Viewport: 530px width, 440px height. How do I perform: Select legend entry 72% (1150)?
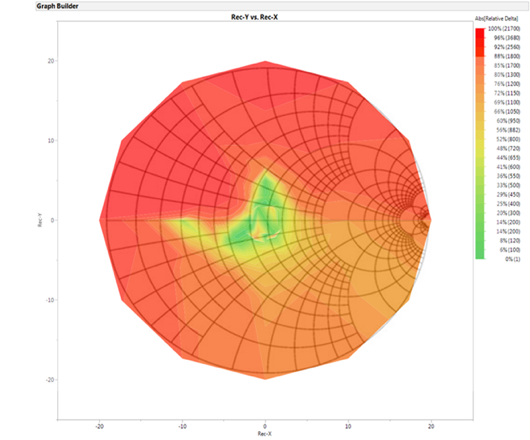(x=507, y=93)
